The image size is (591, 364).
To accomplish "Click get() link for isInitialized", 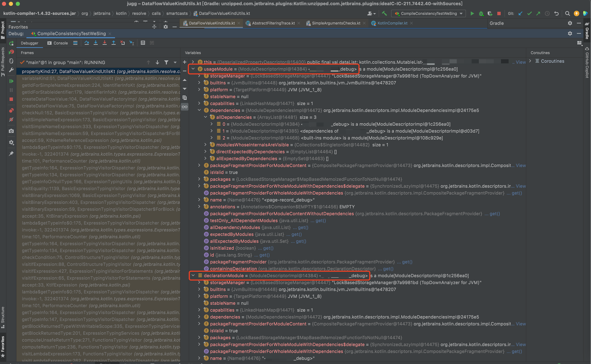I will point(268,248).
